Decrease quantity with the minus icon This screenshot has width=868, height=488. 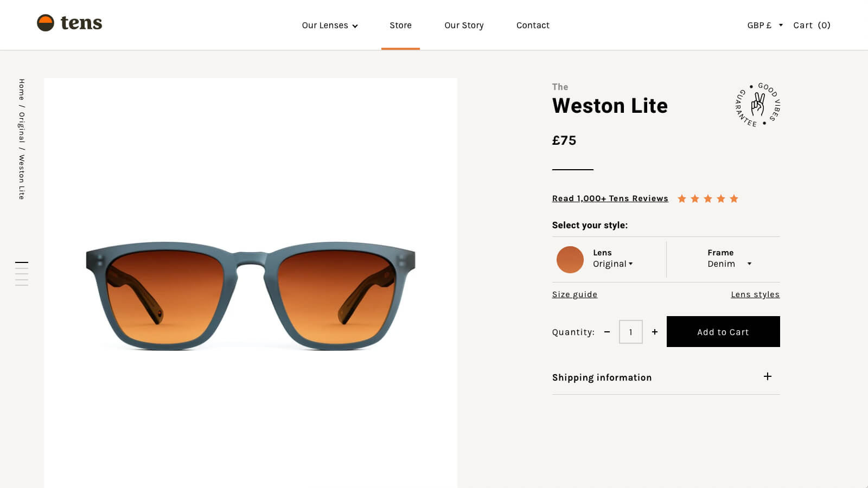pos(607,332)
